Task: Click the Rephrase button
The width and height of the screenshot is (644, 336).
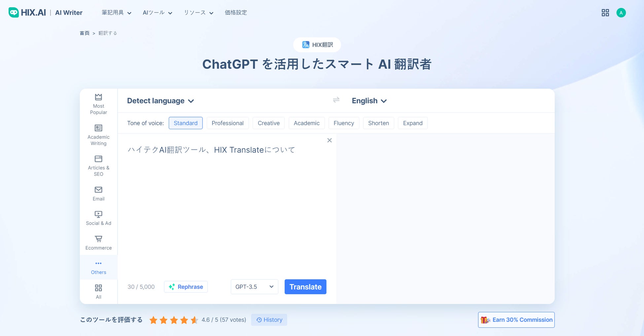Action: (186, 287)
